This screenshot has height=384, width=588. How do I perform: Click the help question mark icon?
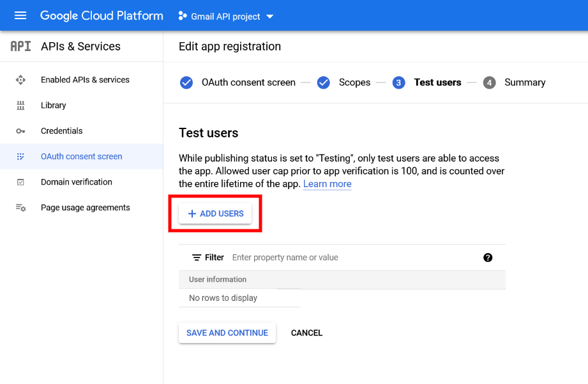tap(488, 257)
